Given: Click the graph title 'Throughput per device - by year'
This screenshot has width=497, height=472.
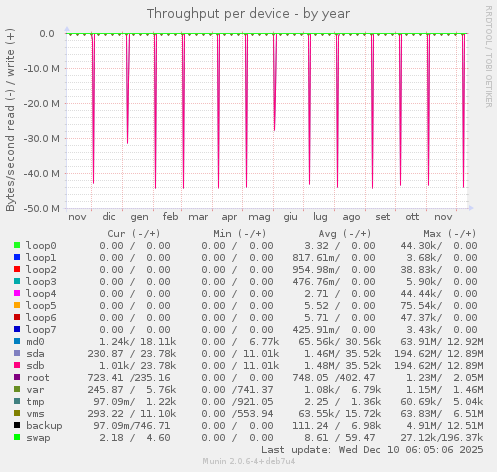Looking at the screenshot, I should pos(248,14).
